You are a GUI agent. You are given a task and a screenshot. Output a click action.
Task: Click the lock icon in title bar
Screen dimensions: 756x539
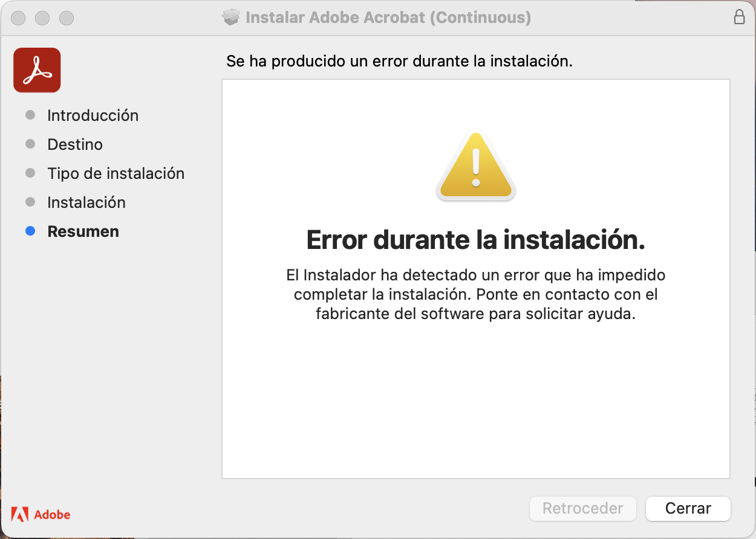tap(739, 17)
